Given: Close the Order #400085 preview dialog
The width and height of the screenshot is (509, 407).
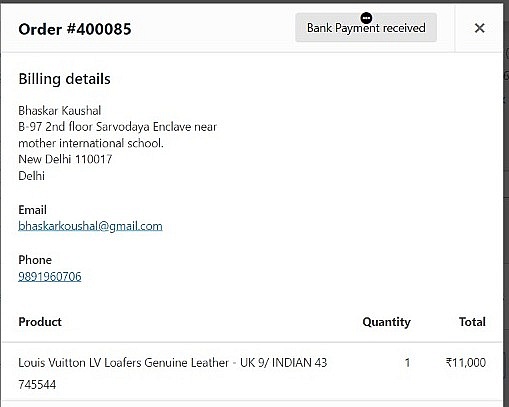Looking at the screenshot, I should [479, 28].
